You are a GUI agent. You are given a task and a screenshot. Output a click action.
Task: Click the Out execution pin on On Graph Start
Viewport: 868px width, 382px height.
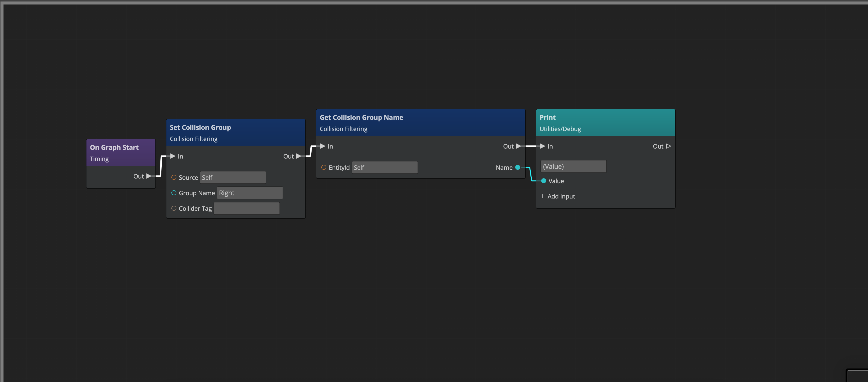pos(148,176)
